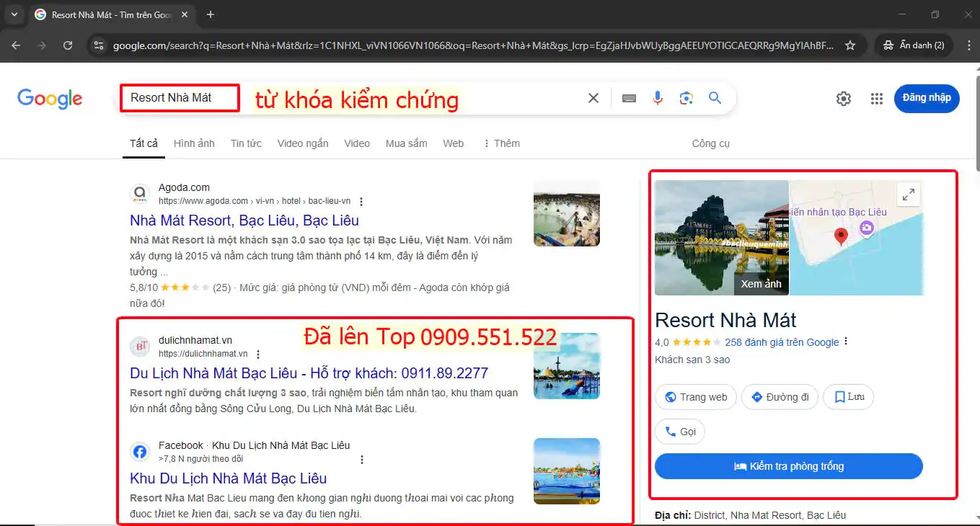Open the 258 đánh giá trên Google reviews

[782, 342]
